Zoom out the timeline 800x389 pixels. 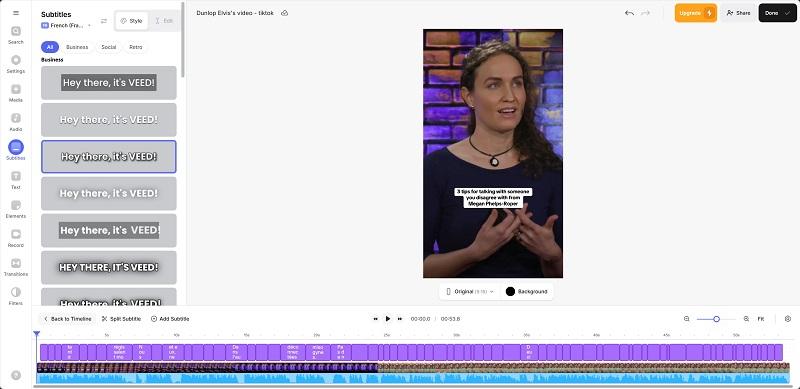(687, 319)
